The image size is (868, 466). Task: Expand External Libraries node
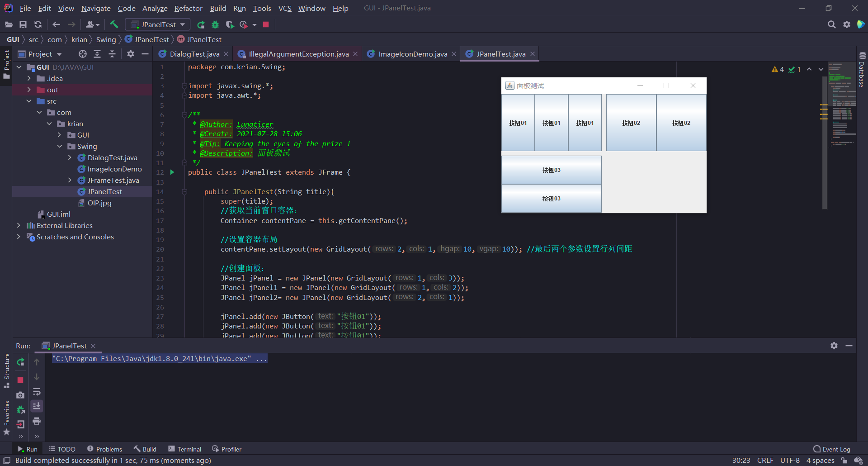[19, 225]
